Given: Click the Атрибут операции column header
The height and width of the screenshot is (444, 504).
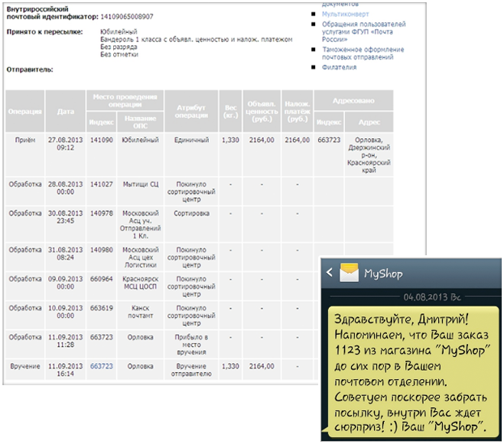Looking at the screenshot, I should point(190,111).
